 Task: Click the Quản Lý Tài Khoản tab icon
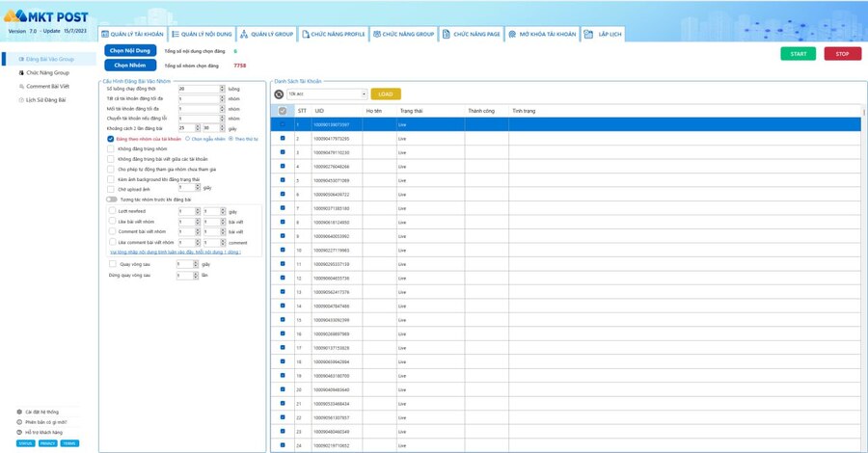104,35
